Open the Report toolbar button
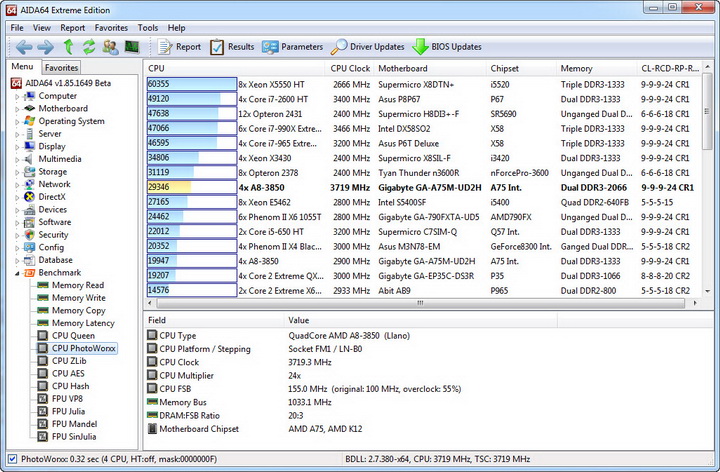720x472 pixels. [179, 47]
